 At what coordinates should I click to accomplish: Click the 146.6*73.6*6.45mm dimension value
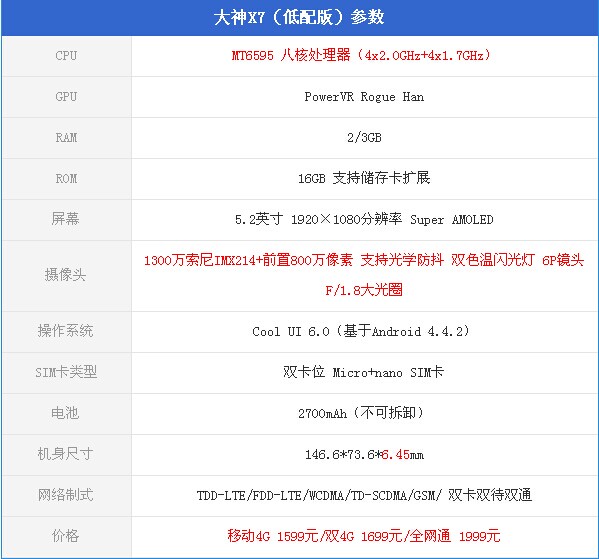coord(364,455)
